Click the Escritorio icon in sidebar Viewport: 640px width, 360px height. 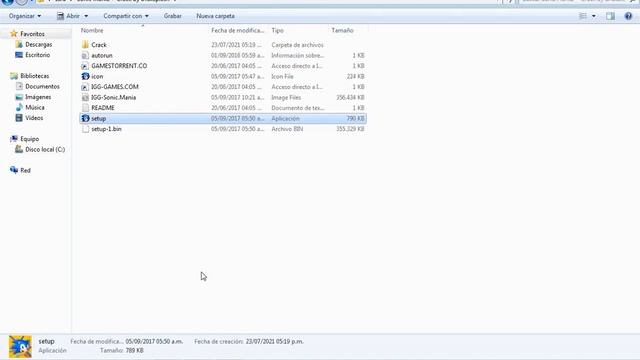(x=19, y=55)
